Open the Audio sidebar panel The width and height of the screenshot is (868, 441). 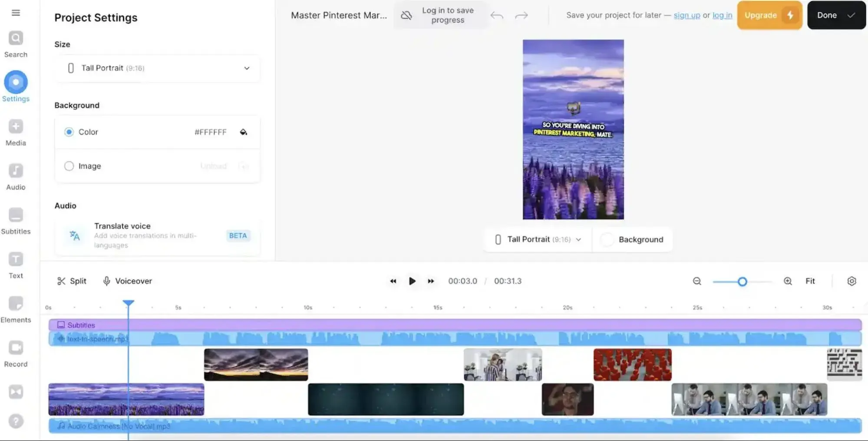click(x=16, y=177)
